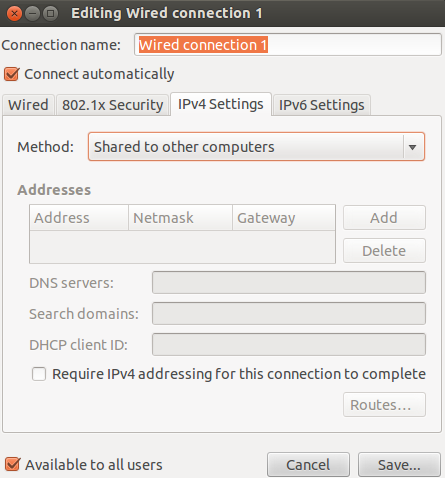
Task: Open the Routes dialog
Action: (x=384, y=405)
